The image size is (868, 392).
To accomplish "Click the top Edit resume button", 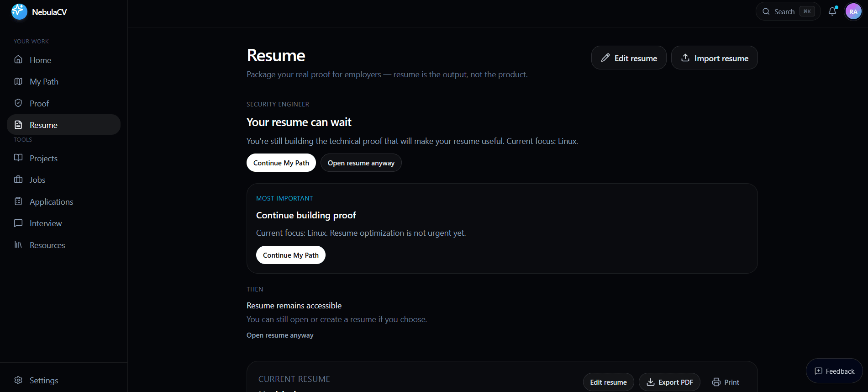I will click(629, 58).
